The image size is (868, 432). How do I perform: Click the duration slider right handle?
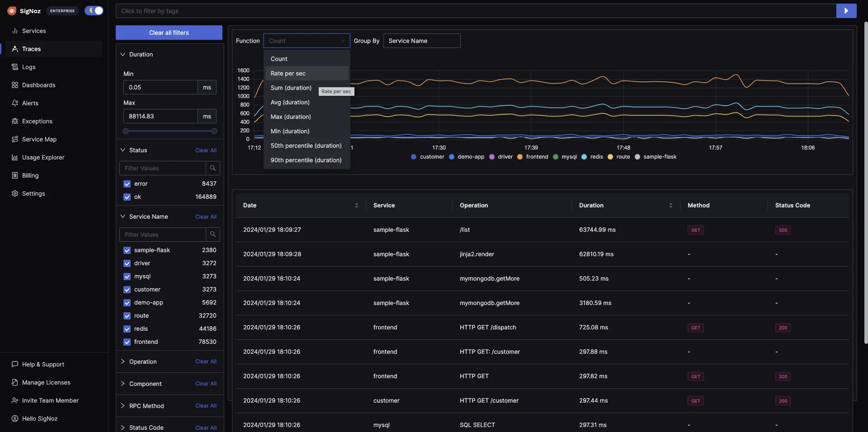pyautogui.click(x=214, y=131)
